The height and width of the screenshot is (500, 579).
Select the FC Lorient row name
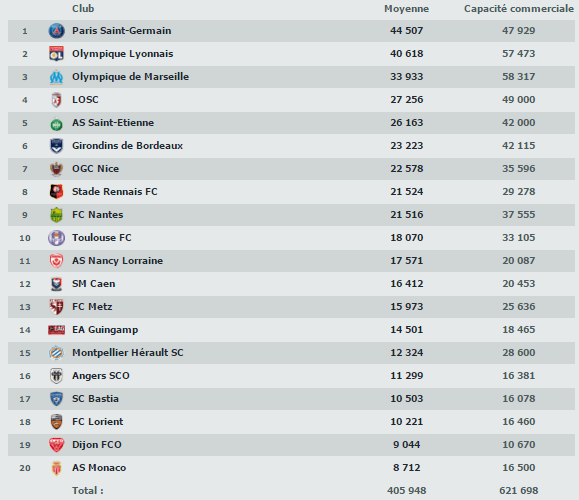pyautogui.click(x=98, y=422)
